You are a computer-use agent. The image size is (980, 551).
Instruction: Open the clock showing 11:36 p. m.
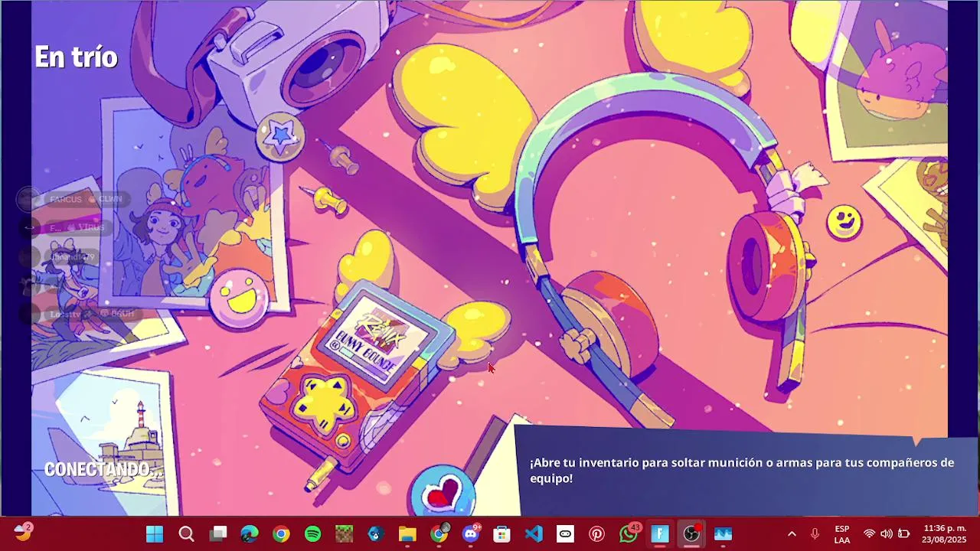click(x=944, y=533)
